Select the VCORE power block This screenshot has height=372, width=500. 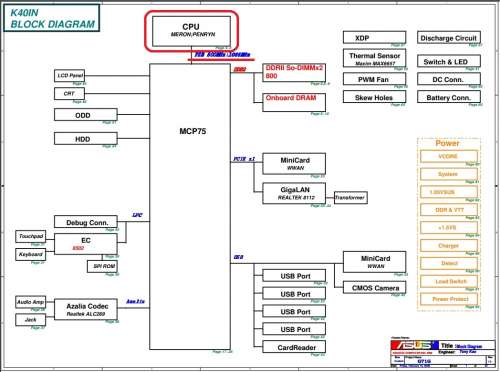449,156
